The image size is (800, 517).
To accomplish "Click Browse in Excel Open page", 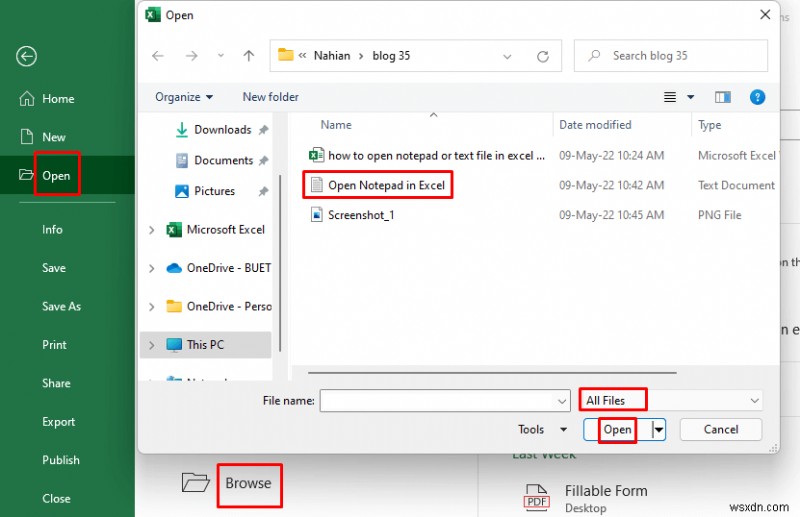I will [x=248, y=483].
